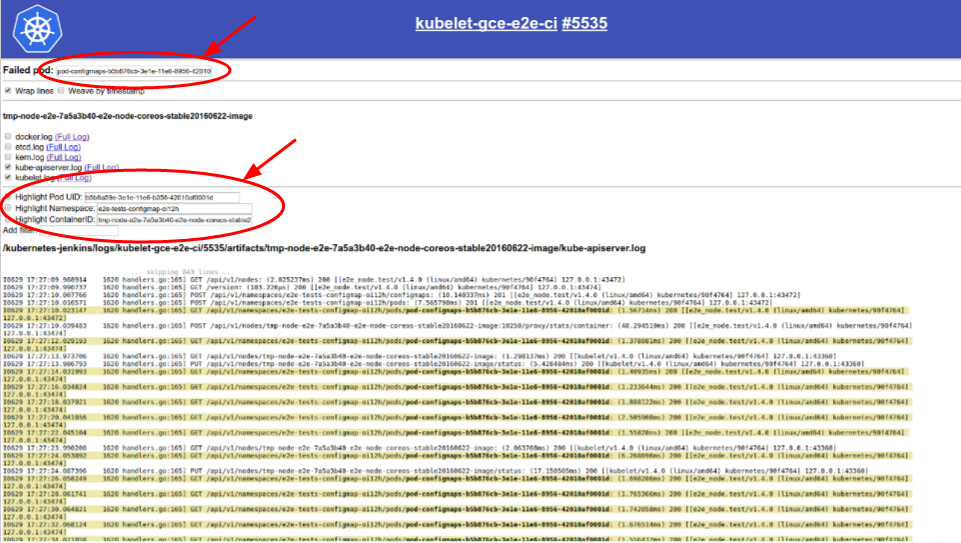Select log line timestamped 17:27:13.973706
The image size is (961, 543).
[x=419, y=356]
